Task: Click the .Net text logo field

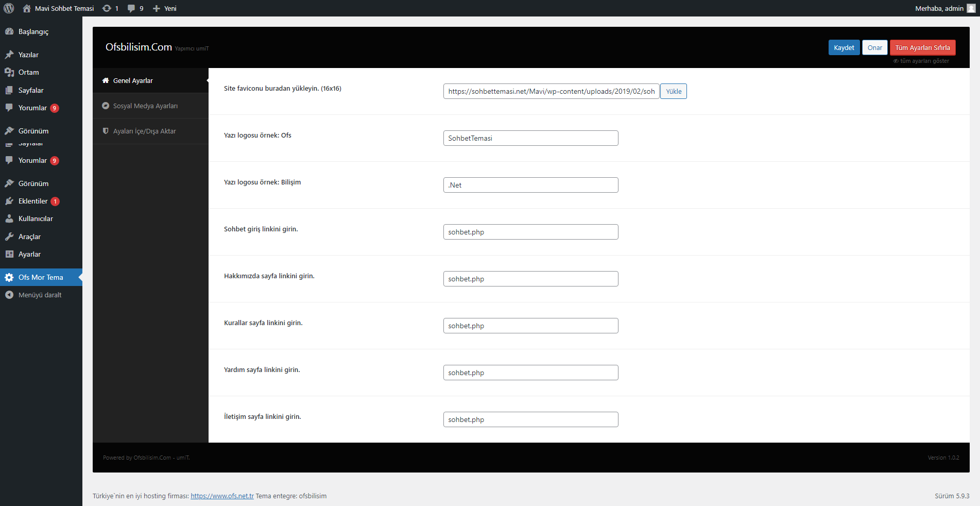Action: (530, 185)
